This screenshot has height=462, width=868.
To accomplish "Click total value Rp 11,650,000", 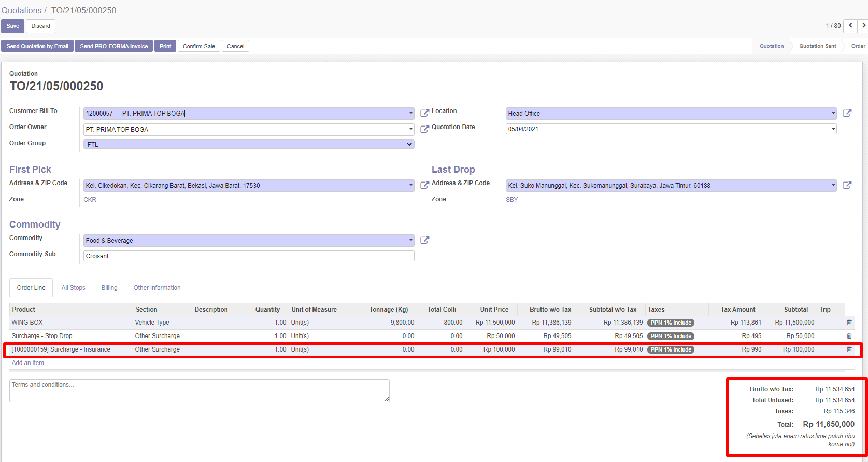I will tap(829, 424).
